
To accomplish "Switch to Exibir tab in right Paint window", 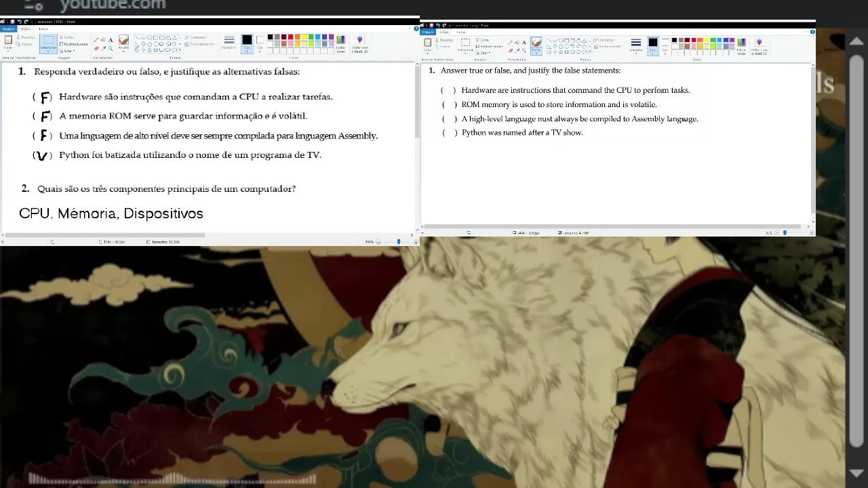I will click(460, 32).
